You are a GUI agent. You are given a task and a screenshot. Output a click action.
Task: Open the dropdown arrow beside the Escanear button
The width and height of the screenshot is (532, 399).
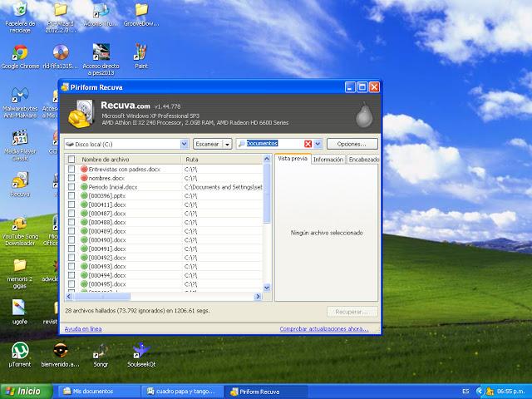coord(227,144)
